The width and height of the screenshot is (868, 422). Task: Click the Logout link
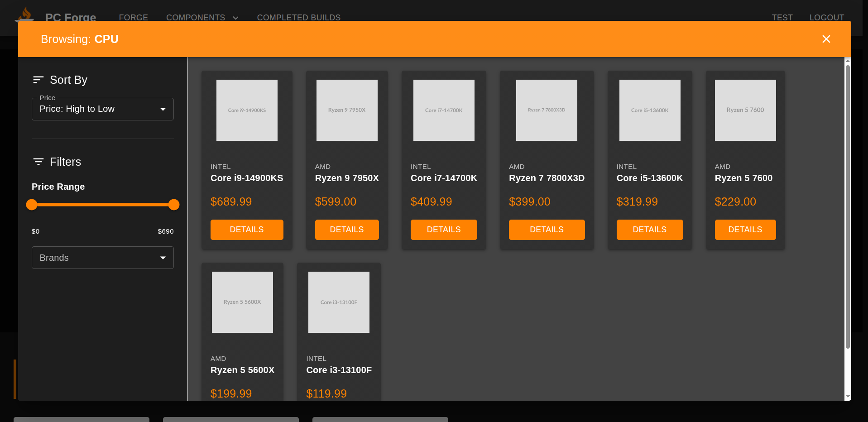[x=826, y=17]
